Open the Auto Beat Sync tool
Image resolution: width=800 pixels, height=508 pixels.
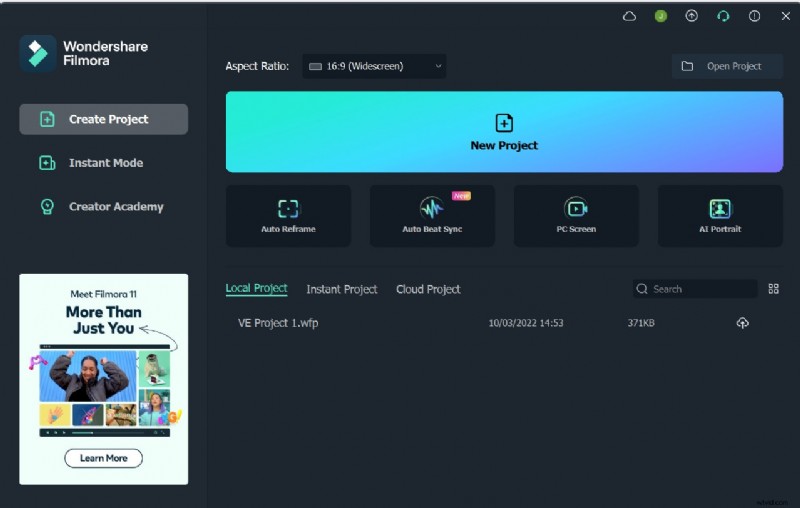(432, 215)
